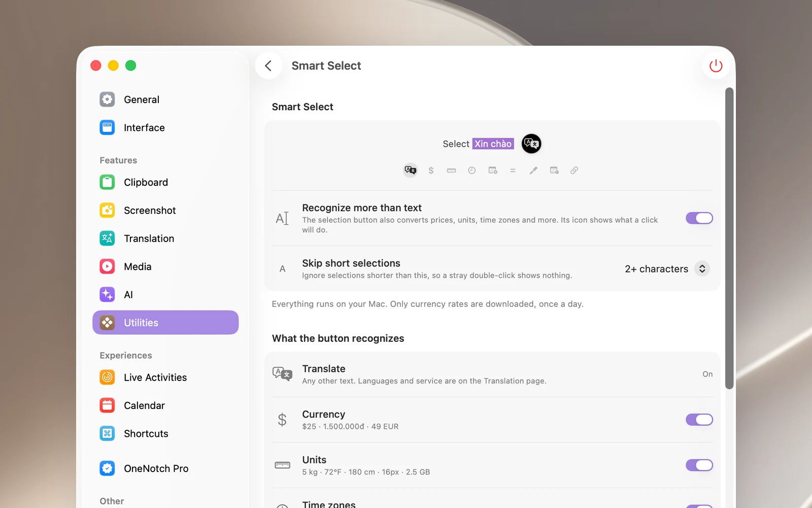This screenshot has height=508, width=812.
Task: Click the Translate row speech-bubble icon
Action: (x=282, y=374)
